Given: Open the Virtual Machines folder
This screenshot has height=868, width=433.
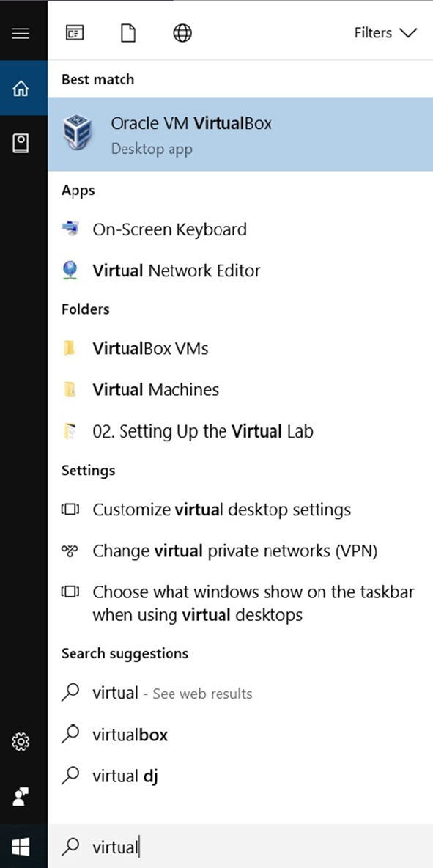Looking at the screenshot, I should pos(155,389).
